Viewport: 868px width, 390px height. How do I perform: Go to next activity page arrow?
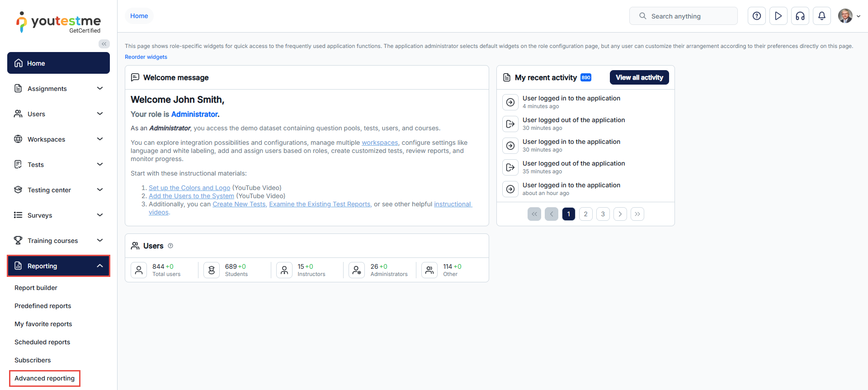point(620,214)
